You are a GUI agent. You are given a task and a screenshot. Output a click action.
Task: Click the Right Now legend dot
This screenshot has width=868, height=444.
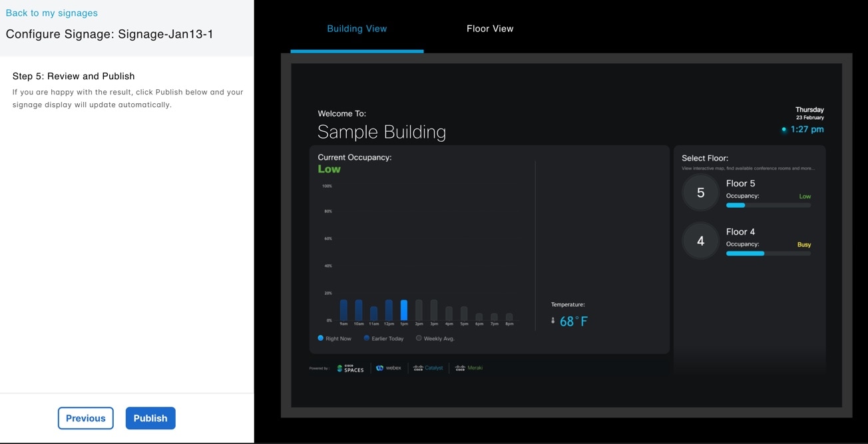point(320,338)
